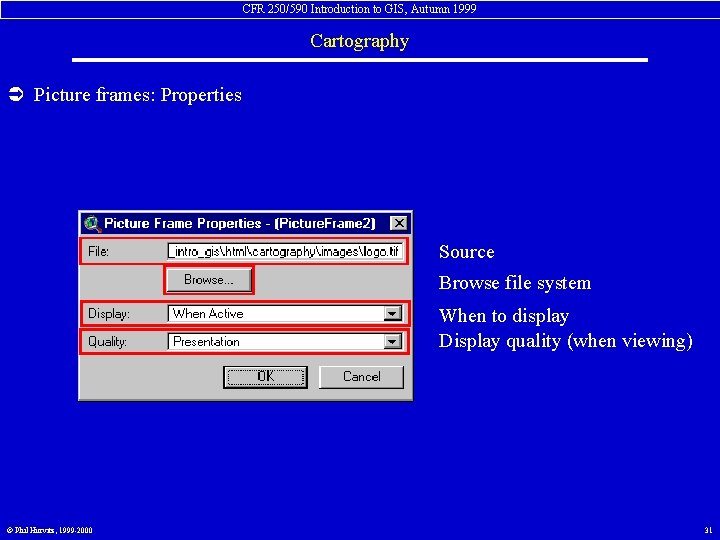Click the 'Display:' label

pos(109,314)
